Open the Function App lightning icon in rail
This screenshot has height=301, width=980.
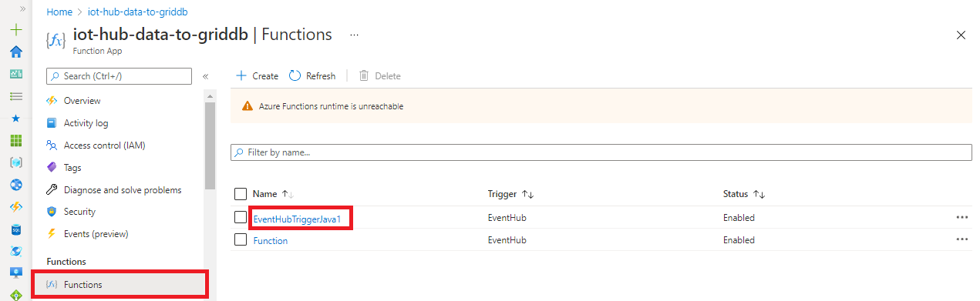point(15,207)
